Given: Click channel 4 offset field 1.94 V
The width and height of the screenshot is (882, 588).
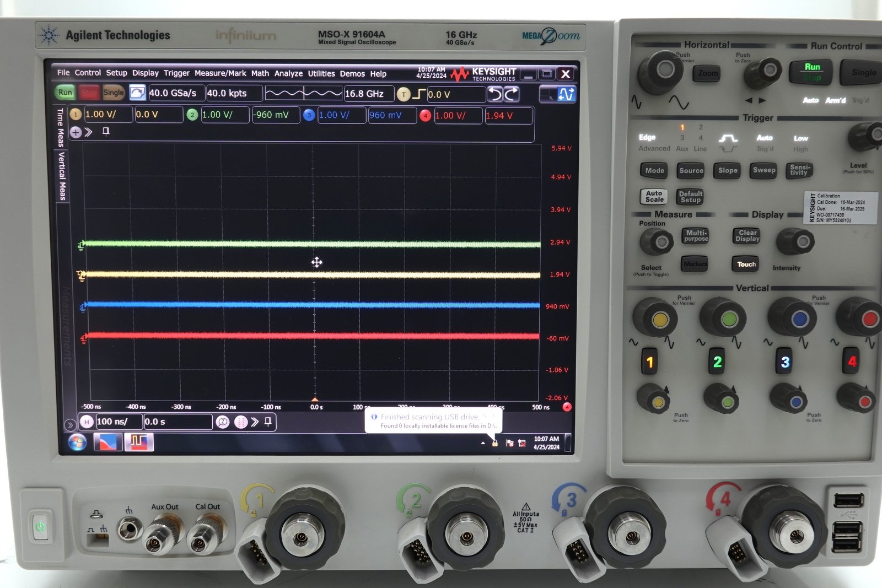Looking at the screenshot, I should point(508,116).
